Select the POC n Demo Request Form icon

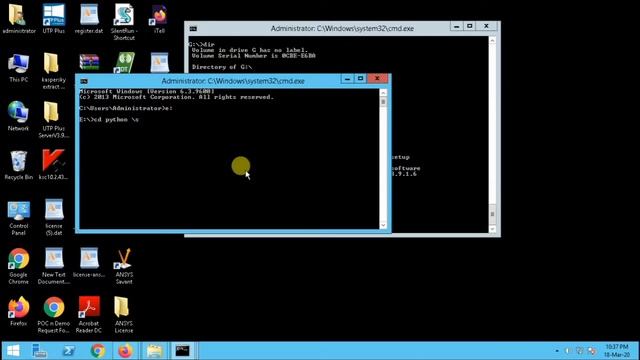53,315
